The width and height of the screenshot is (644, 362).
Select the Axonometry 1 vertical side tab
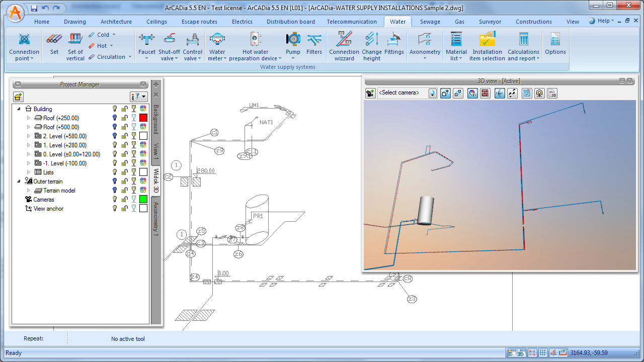coord(156,219)
